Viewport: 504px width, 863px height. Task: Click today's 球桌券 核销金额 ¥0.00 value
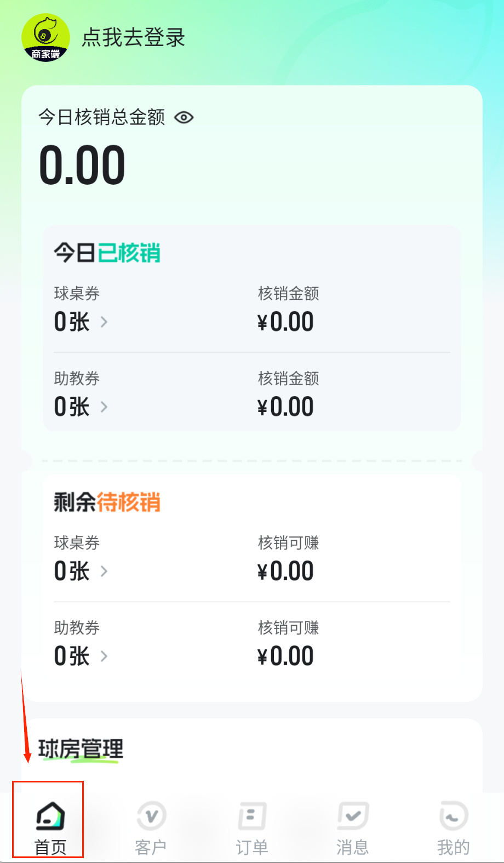[x=285, y=322]
